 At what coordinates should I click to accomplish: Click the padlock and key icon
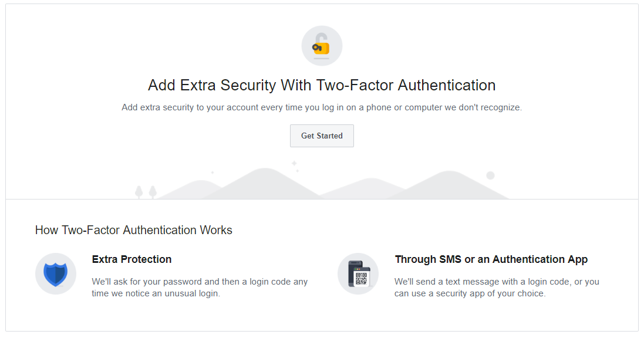pyautogui.click(x=322, y=46)
